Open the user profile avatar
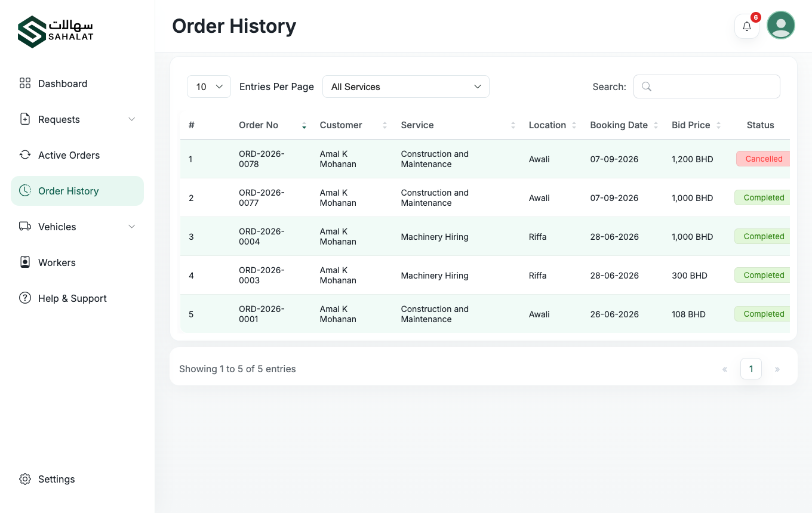This screenshot has height=513, width=812. coord(781,25)
